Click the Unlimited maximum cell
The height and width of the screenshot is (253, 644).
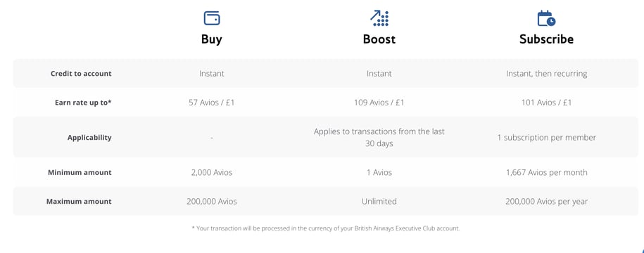coord(379,201)
